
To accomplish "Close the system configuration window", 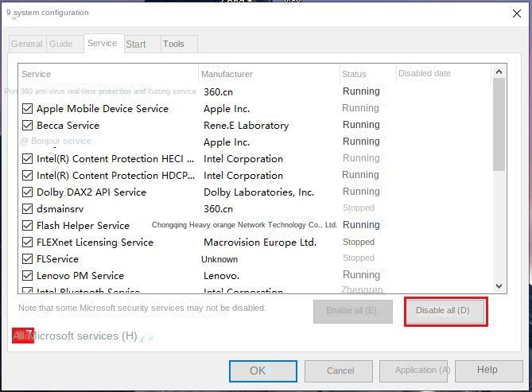I will click(515, 13).
